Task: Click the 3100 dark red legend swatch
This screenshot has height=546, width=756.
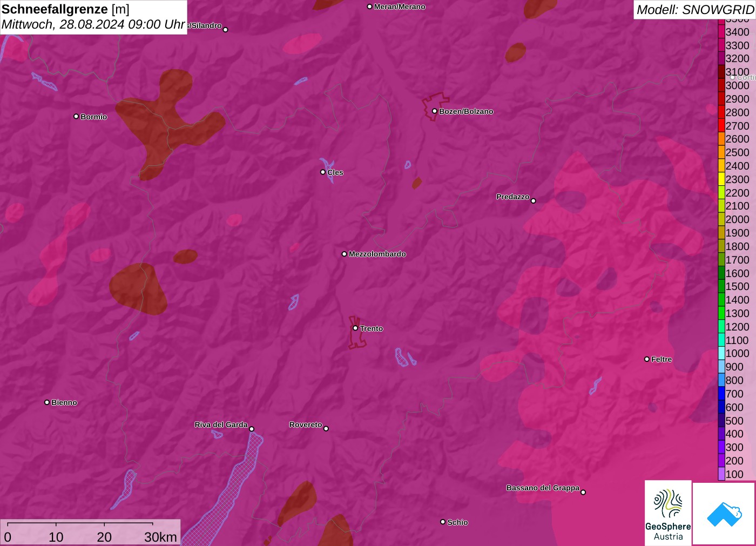Action: click(721, 72)
